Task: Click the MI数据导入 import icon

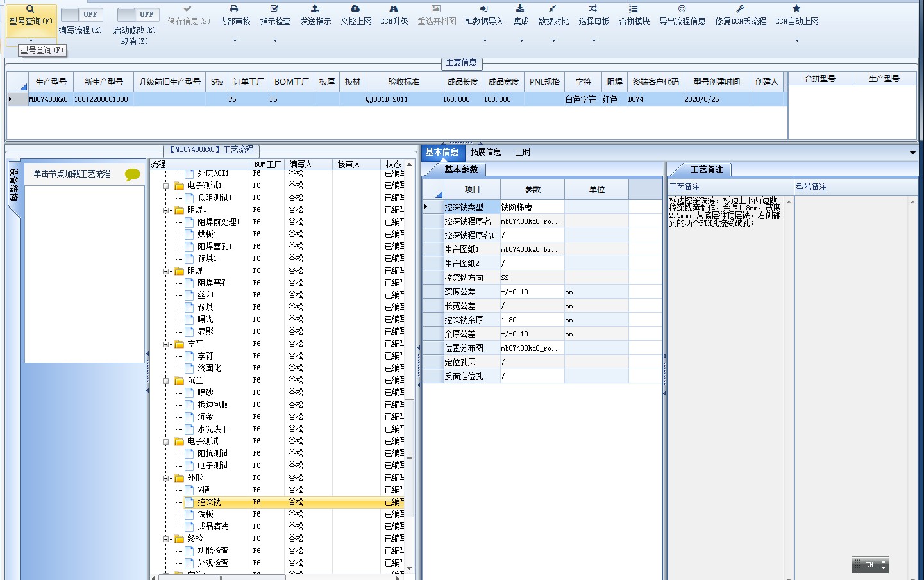Action: [484, 9]
